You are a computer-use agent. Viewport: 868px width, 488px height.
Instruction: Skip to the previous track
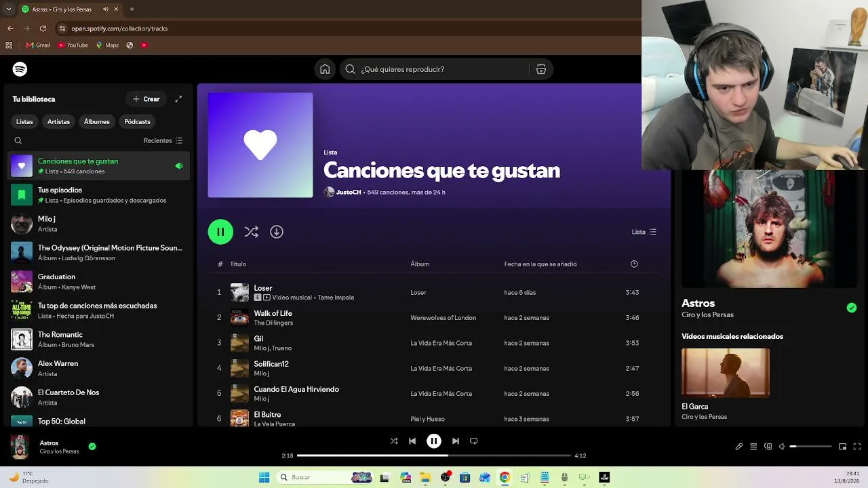[x=412, y=441]
